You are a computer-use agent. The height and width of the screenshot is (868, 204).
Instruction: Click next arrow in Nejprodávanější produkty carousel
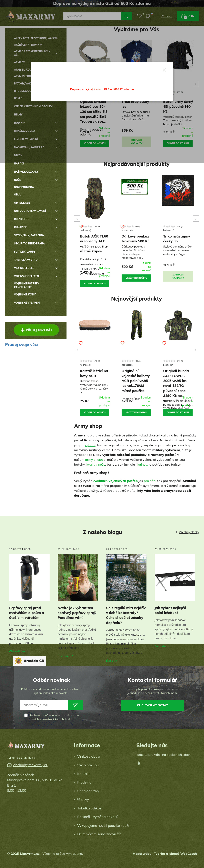[196, 219]
